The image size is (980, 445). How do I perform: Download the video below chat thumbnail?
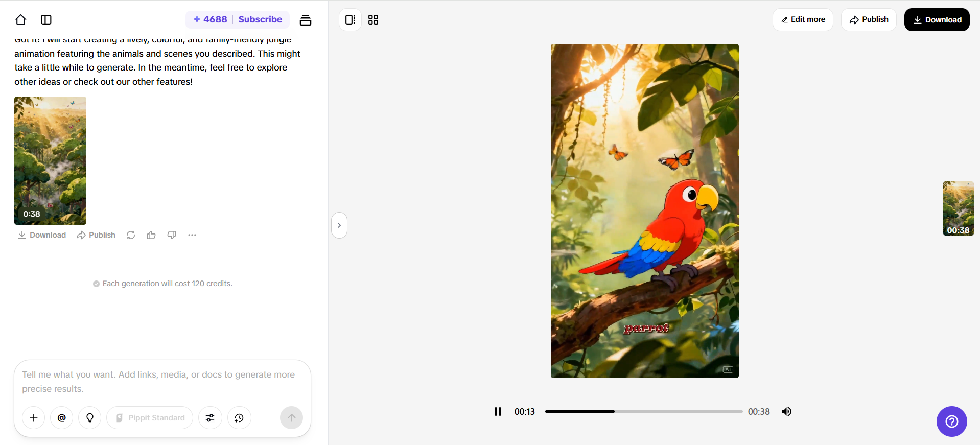(42, 235)
